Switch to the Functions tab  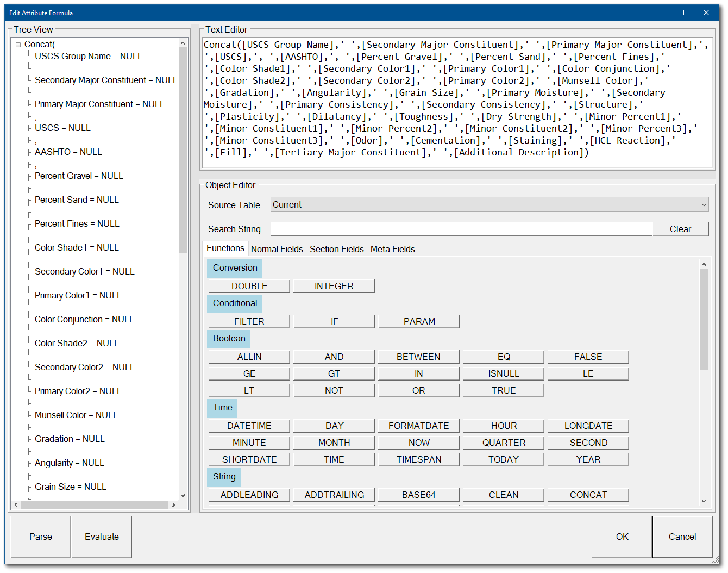tap(225, 248)
